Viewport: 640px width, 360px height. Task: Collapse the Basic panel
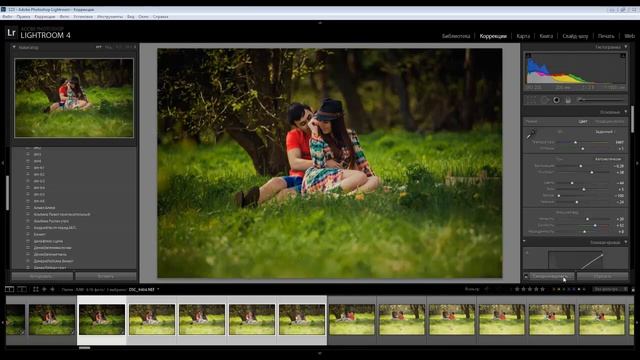626,112
